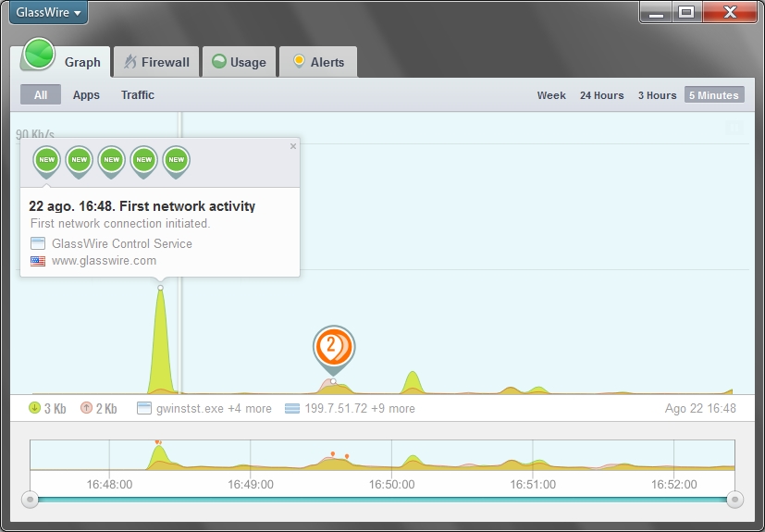The image size is (765, 532).
Task: Pause the graph with faint pause button
Action: tap(734, 128)
